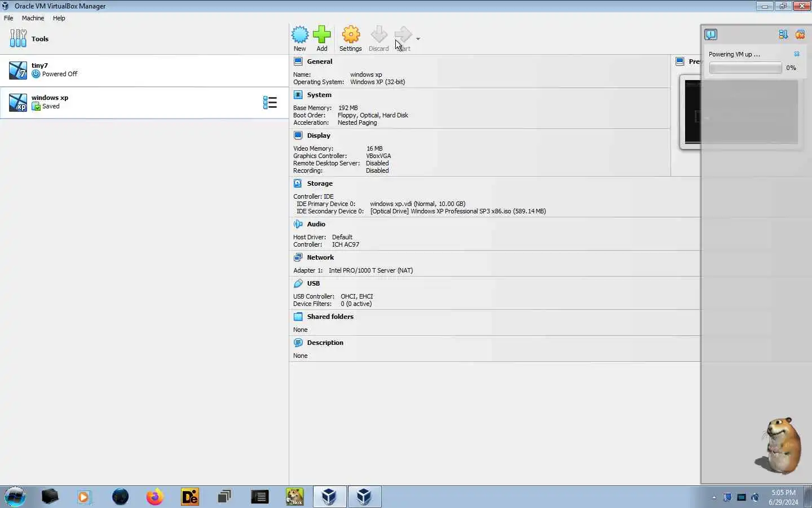Image resolution: width=812 pixels, height=508 pixels.
Task: Open the Machine menu
Action: click(33, 18)
